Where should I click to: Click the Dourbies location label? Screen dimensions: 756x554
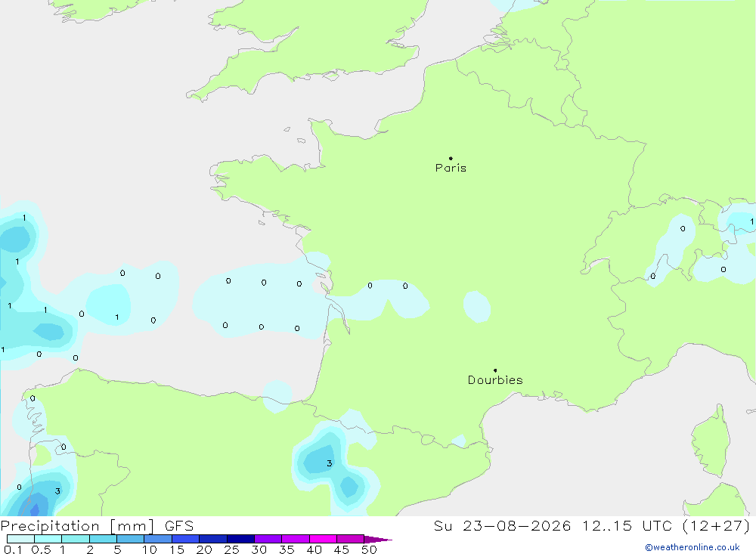tap(495, 380)
